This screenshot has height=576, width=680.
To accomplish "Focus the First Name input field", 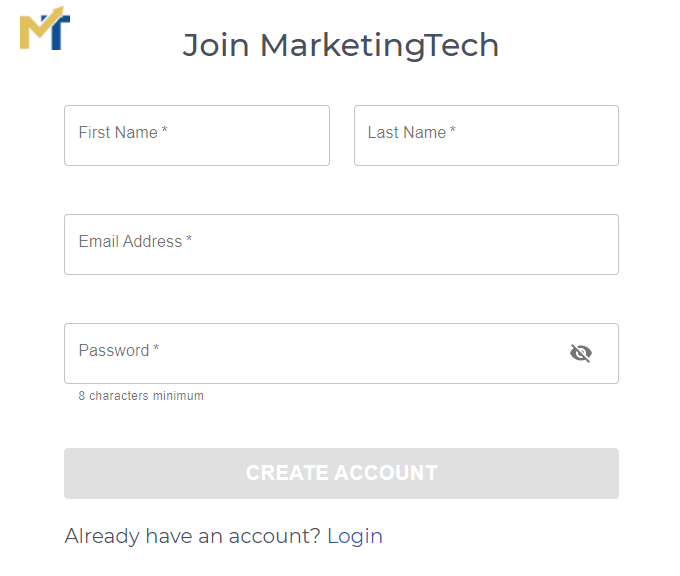I will pyautogui.click(x=197, y=135).
